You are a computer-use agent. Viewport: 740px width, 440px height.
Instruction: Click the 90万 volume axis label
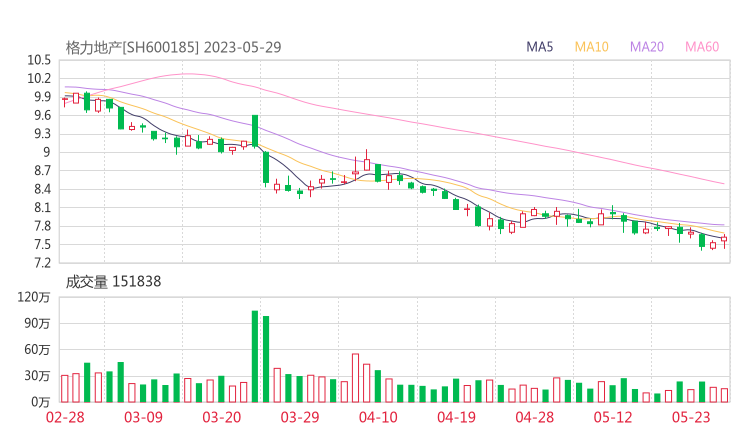click(37, 323)
